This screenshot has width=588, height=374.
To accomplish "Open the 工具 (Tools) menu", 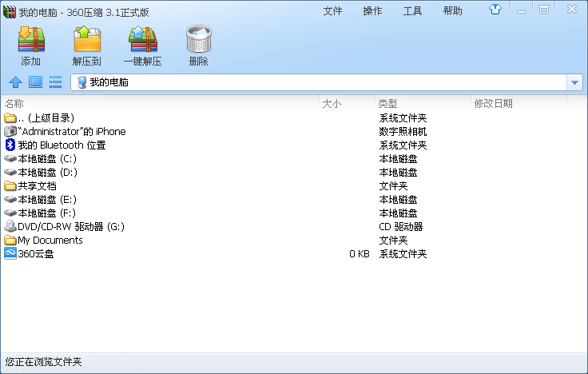I will pos(412,10).
